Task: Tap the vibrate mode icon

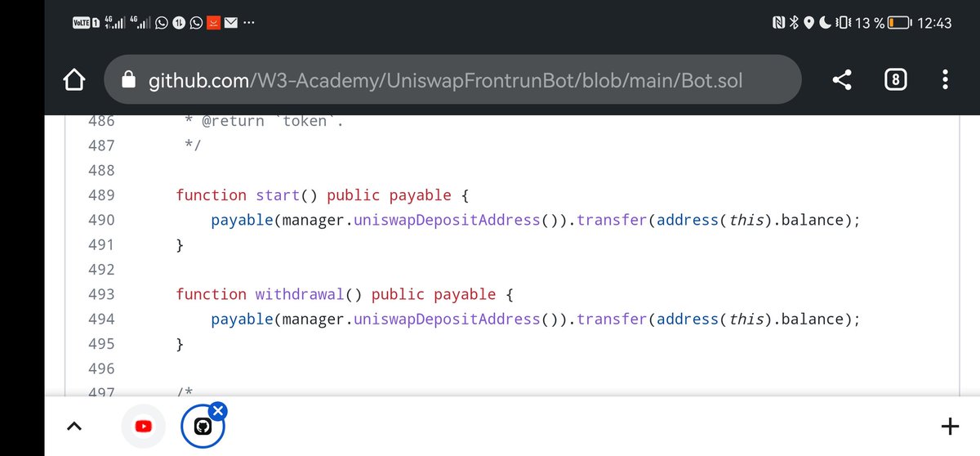Action: coord(844,24)
